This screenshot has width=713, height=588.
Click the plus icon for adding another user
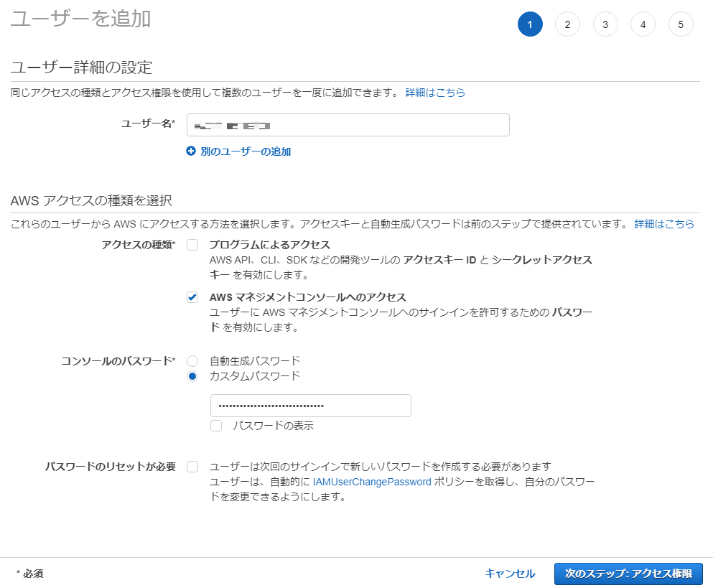tap(191, 151)
